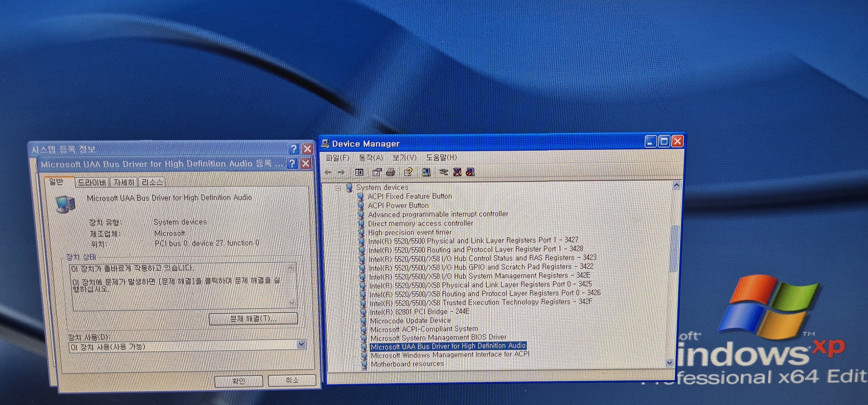Click the 취소 button
This screenshot has height=405, width=868.
292,380
